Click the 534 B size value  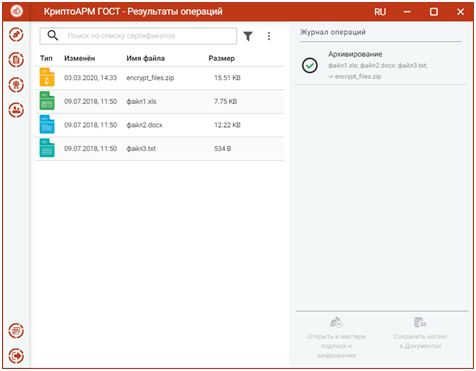223,148
